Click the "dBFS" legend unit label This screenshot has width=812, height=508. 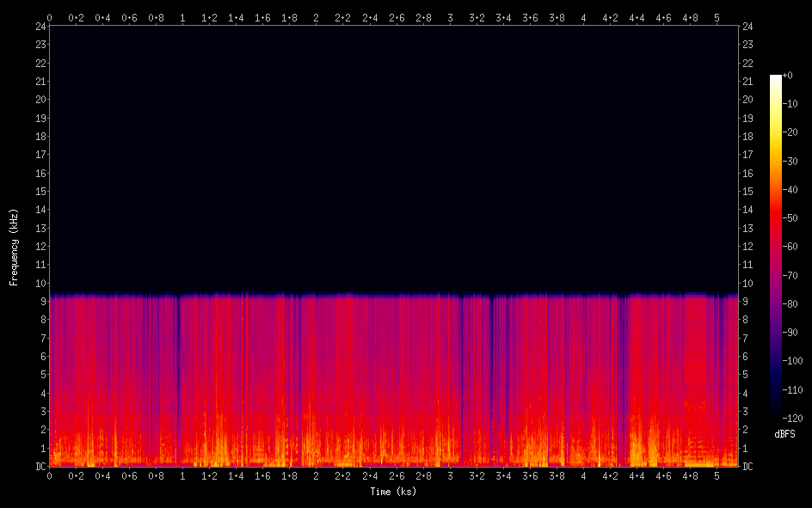[x=784, y=434]
